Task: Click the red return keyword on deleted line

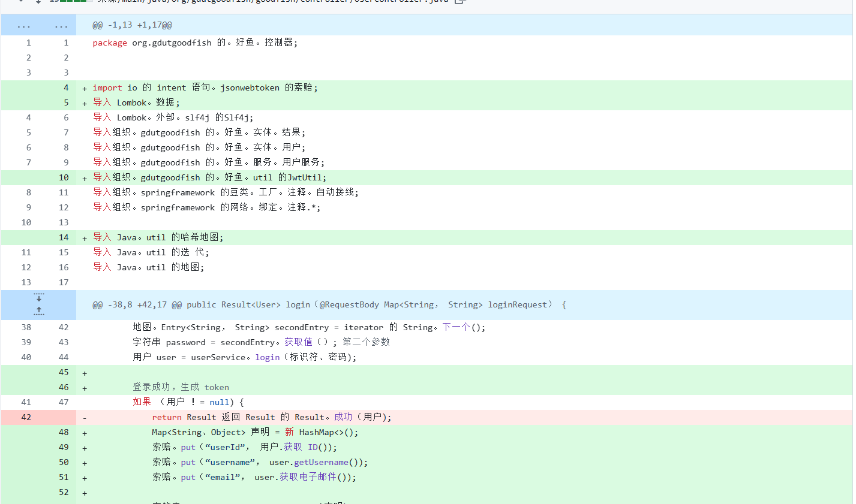Action: (x=167, y=417)
